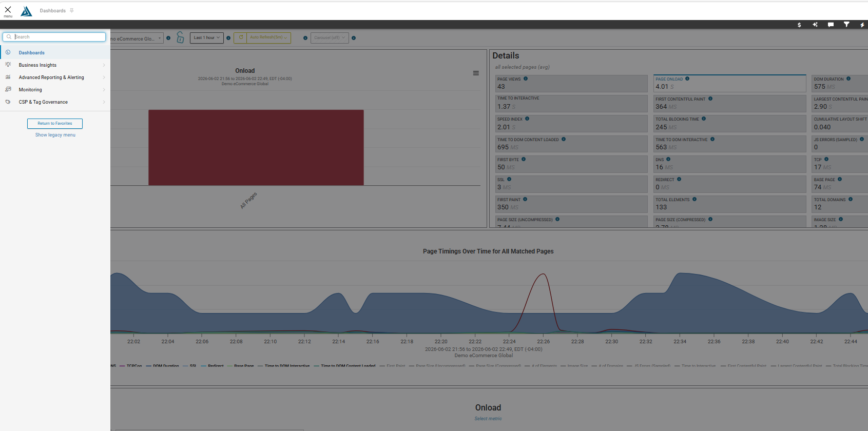Click the Page Onload 4.01 s metric tile

(x=729, y=84)
